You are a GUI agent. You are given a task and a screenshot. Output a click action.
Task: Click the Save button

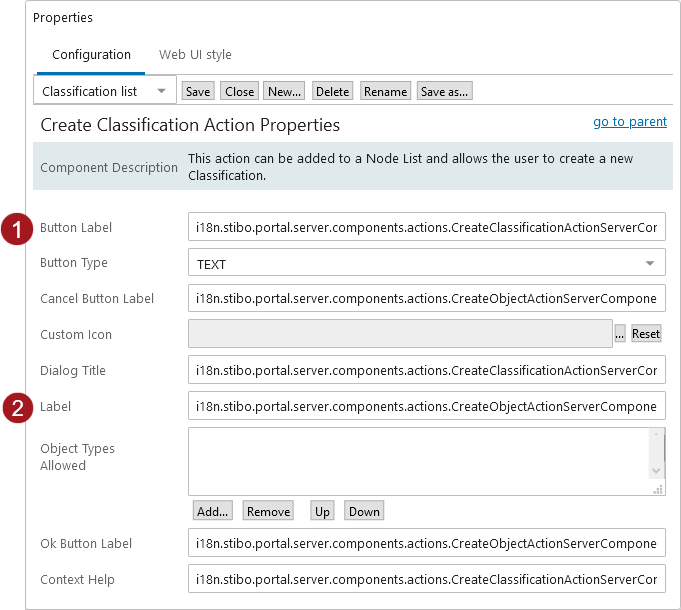click(x=198, y=91)
